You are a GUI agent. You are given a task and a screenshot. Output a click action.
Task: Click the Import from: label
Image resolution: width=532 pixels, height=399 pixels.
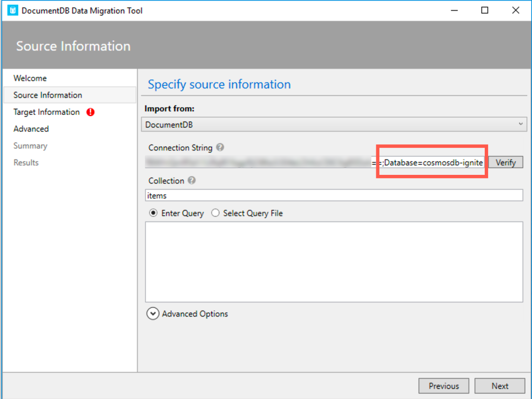pyautogui.click(x=169, y=108)
